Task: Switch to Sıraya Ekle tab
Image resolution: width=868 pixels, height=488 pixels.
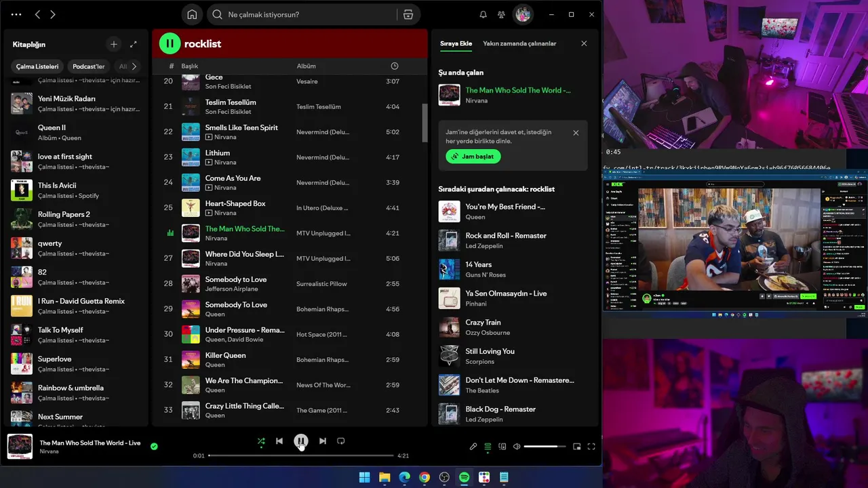Action: click(456, 43)
